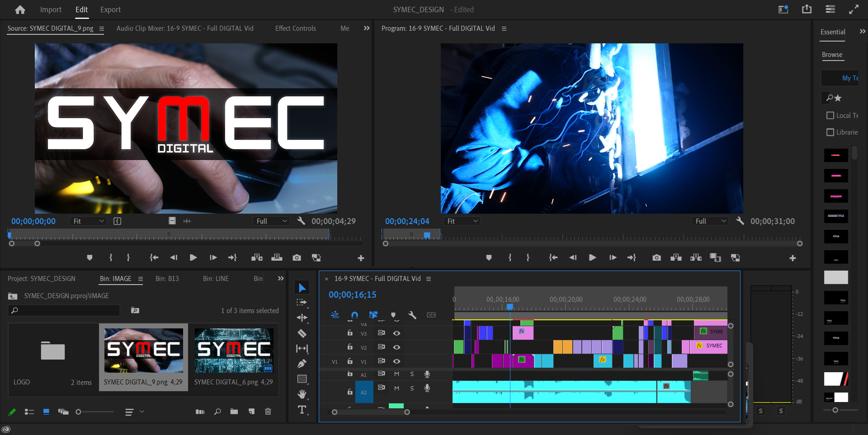
Task: Open Audio Clip Mixer tab
Action: click(x=185, y=28)
